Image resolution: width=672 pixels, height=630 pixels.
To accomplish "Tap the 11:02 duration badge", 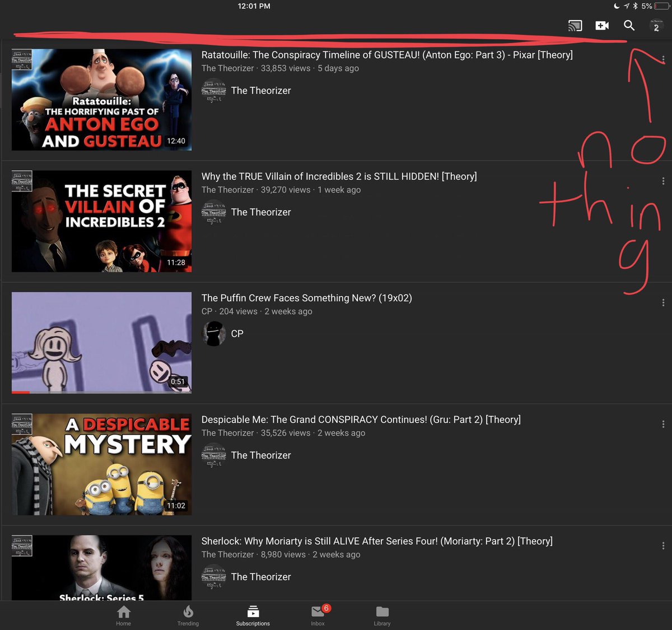I will point(176,506).
